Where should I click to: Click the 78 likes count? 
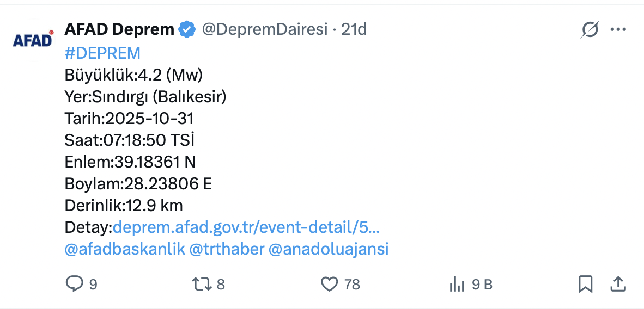[x=352, y=284]
